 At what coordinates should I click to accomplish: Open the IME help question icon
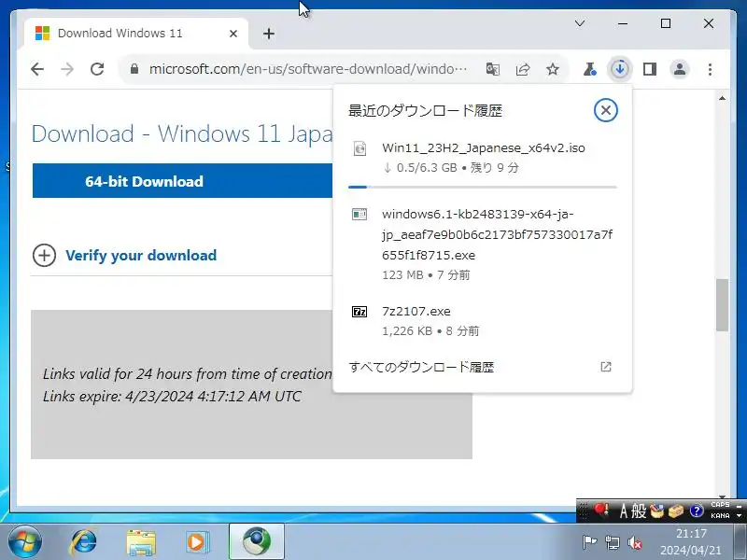(x=697, y=511)
